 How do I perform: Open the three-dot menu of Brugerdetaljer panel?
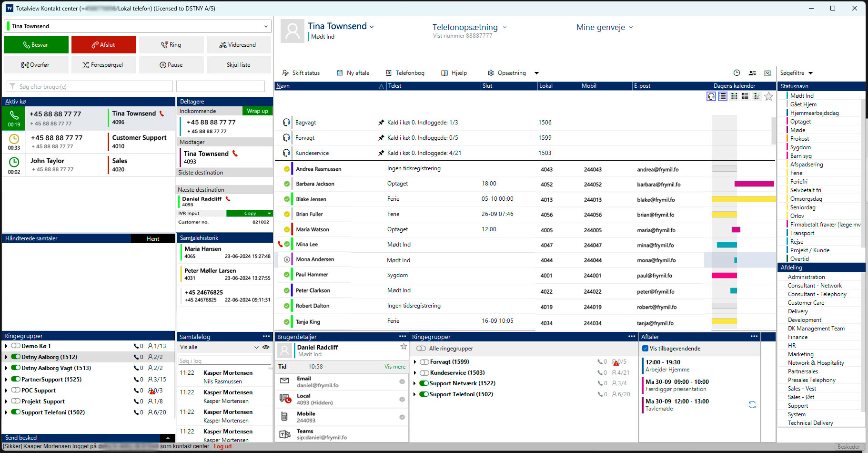click(x=403, y=336)
